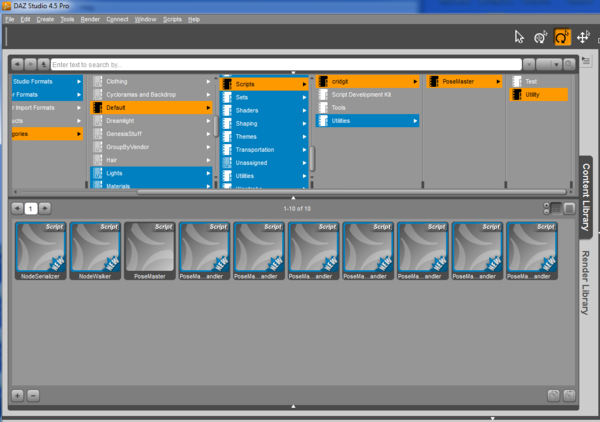
Task: Select the cridgit subcategory
Action: coord(367,81)
